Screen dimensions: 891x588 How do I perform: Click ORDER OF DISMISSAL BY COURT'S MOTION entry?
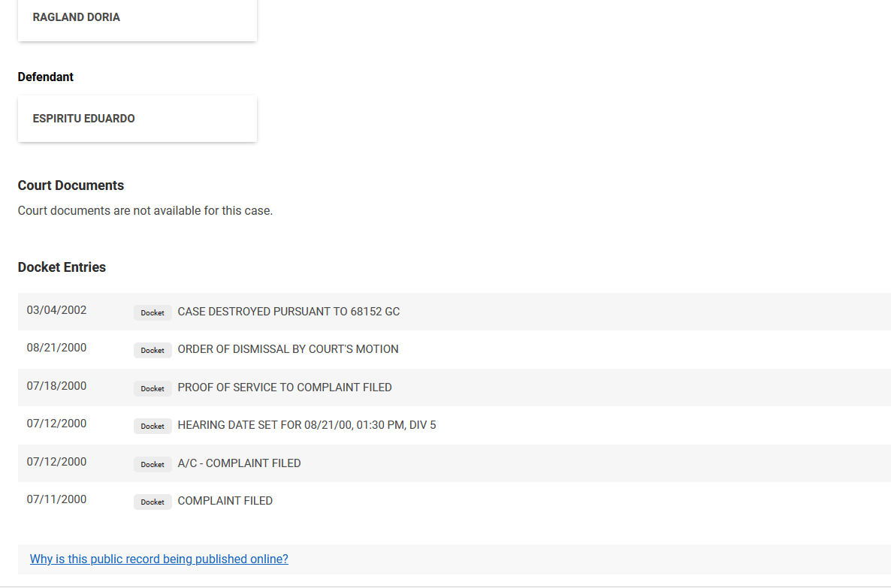(288, 349)
